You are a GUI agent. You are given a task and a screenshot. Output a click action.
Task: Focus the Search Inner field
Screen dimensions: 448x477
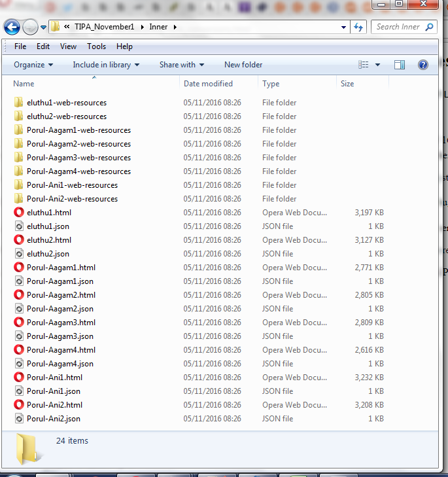tap(404, 27)
